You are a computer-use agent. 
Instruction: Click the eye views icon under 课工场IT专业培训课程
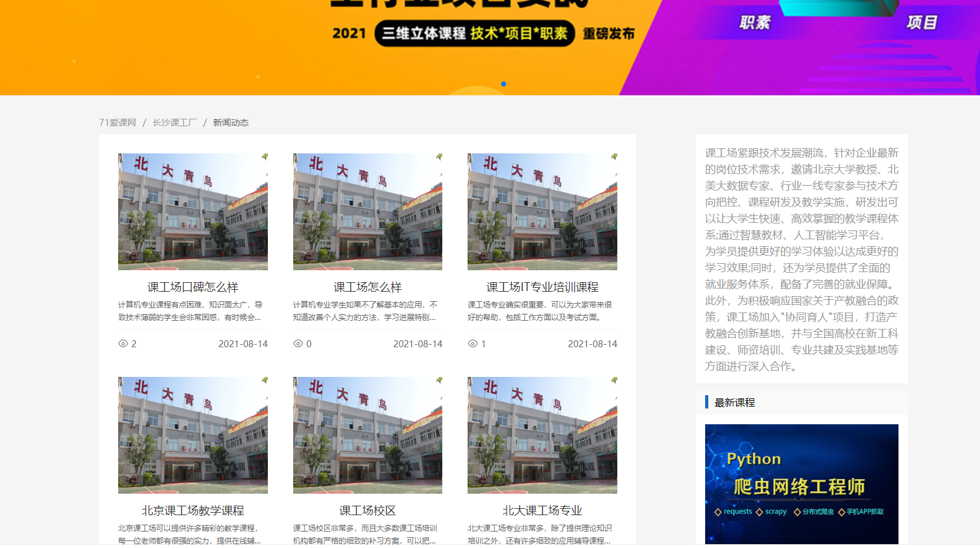tap(473, 344)
